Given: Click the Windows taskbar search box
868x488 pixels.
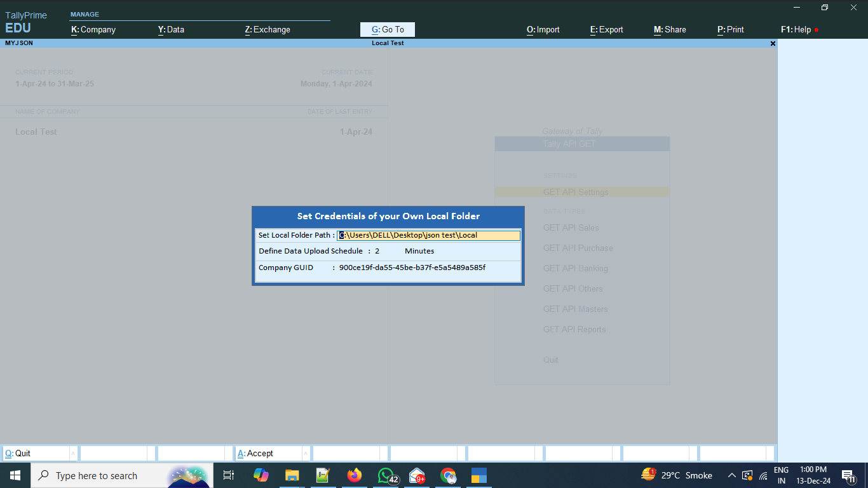Looking at the screenshot, I should (x=122, y=475).
